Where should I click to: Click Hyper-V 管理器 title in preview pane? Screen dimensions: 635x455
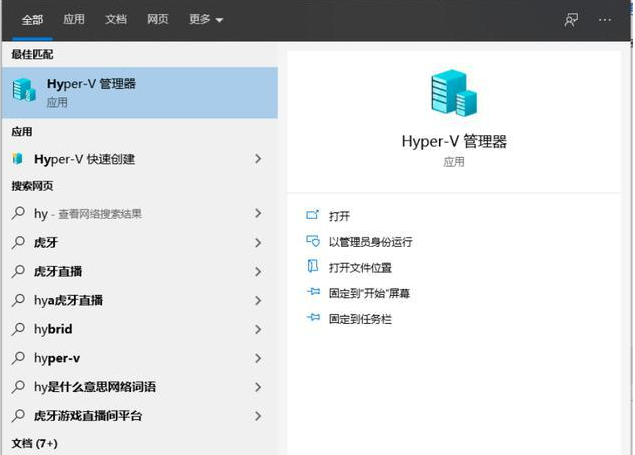[454, 141]
